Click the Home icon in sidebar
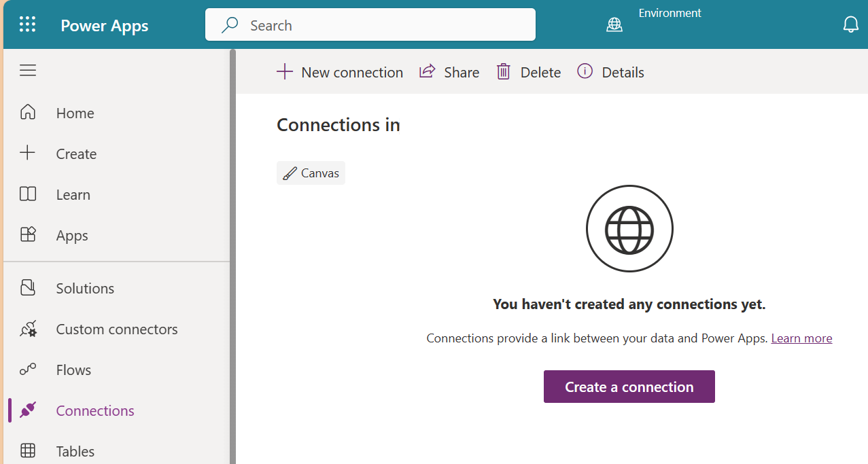Screen dimensions: 868x464 pyautogui.click(x=28, y=112)
